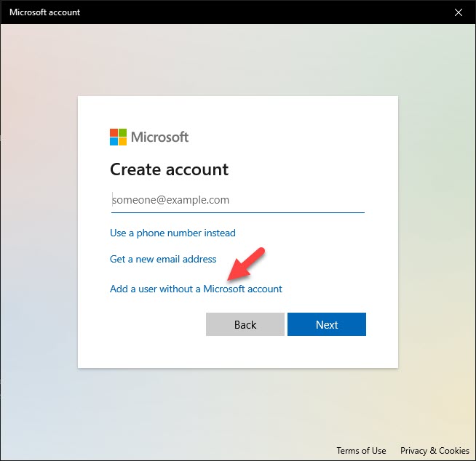The image size is (476, 461).
Task: Open the Terms of Use link
Action: tap(361, 451)
